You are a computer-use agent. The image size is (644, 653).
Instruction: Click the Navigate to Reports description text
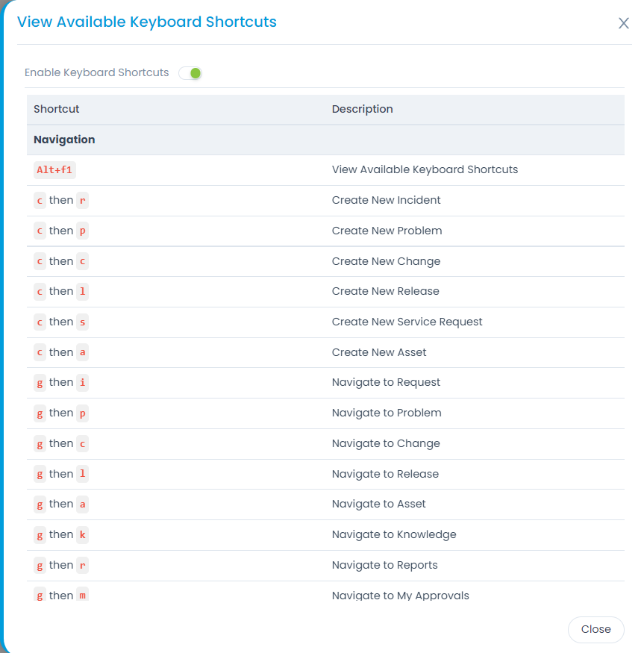(x=384, y=565)
